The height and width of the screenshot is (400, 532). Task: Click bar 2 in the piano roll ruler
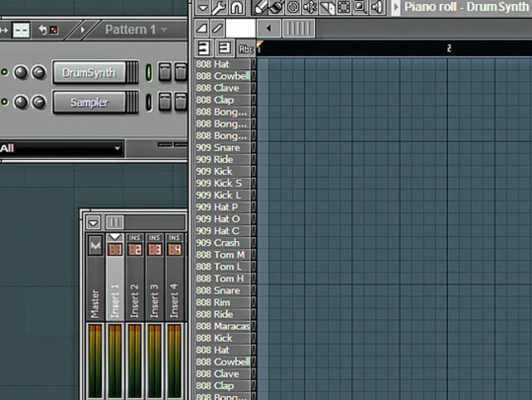tap(449, 48)
